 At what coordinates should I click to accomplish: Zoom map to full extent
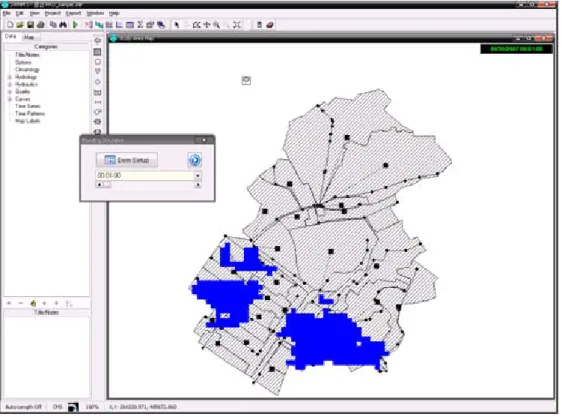pos(237,25)
